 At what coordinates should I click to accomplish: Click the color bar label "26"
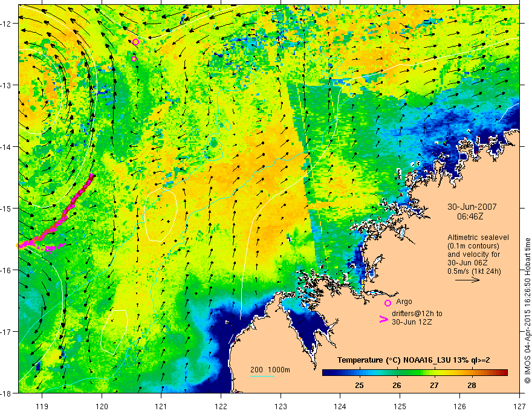point(397,386)
